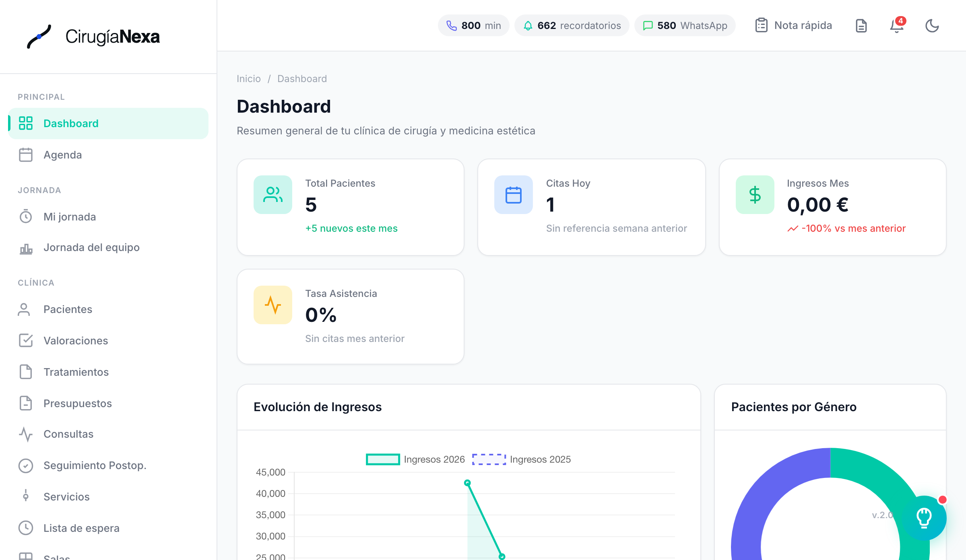The height and width of the screenshot is (560, 966).
Task: Click the Dashboard breadcrumb link
Action: pos(302,79)
